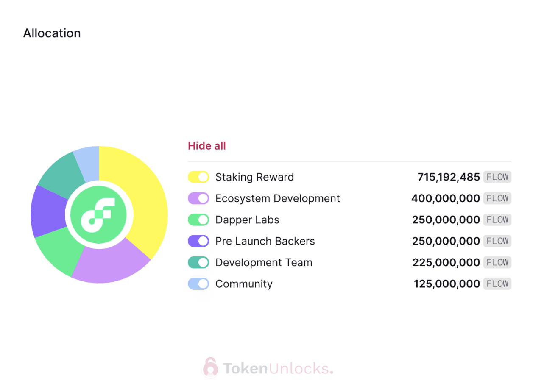Toggle off the Staking Reward allocation
Image resolution: width=558 pixels, height=392 pixels.
(x=198, y=177)
